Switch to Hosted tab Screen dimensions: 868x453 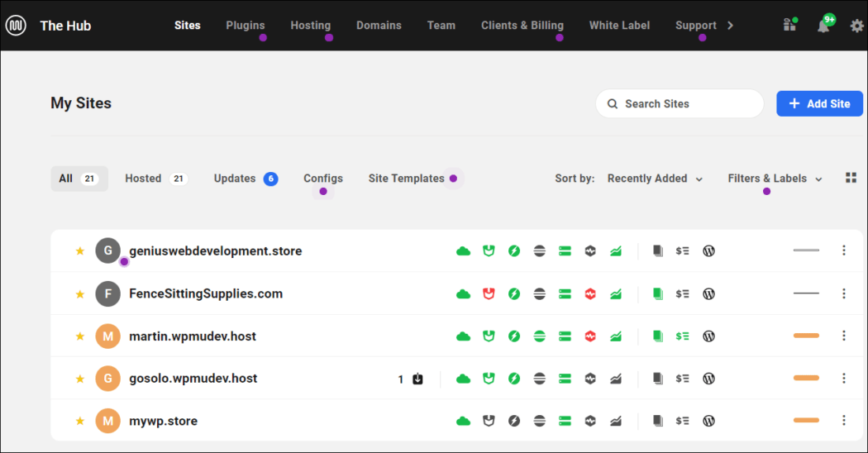pyautogui.click(x=156, y=179)
